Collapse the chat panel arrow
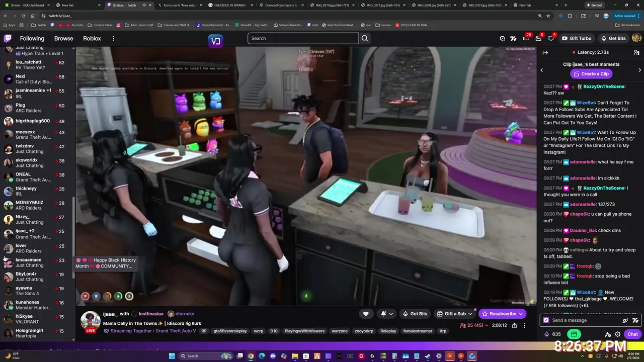Image resolution: width=644 pixels, height=362 pixels. click(x=545, y=52)
